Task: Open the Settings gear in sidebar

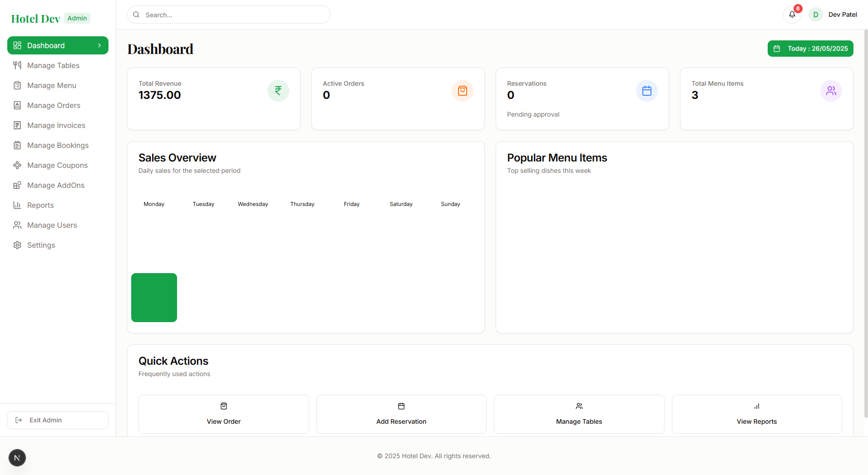Action: [17, 245]
